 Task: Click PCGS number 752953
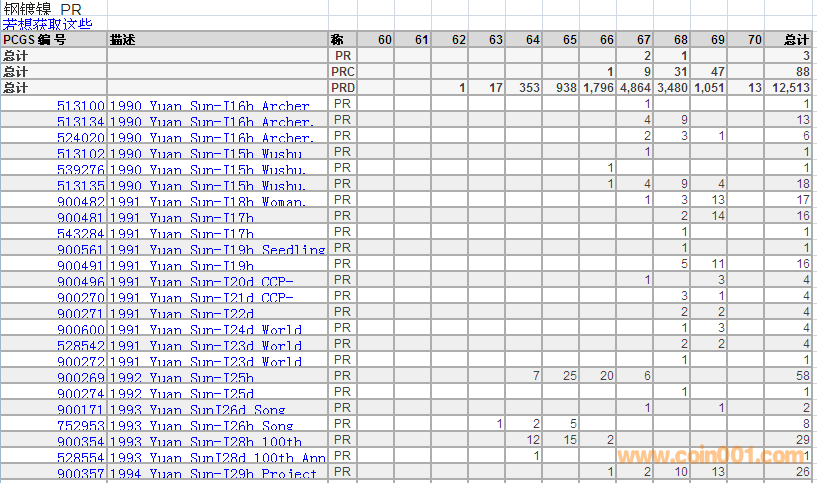pyautogui.click(x=80, y=426)
